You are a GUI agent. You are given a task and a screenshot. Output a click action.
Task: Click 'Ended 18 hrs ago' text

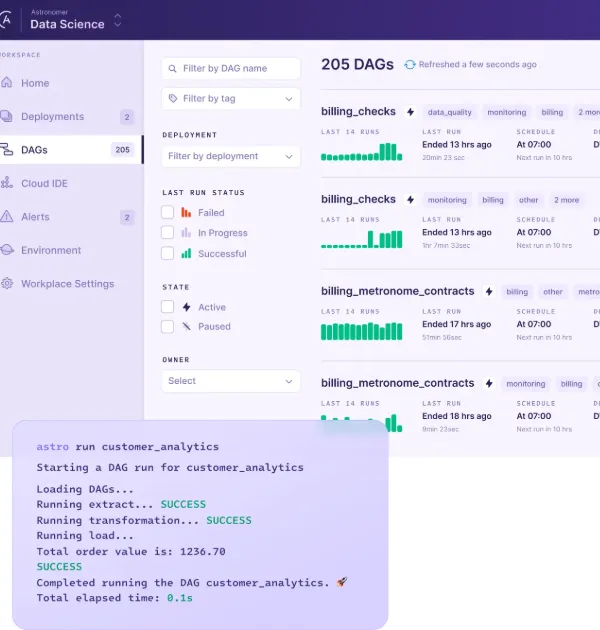[457, 416]
